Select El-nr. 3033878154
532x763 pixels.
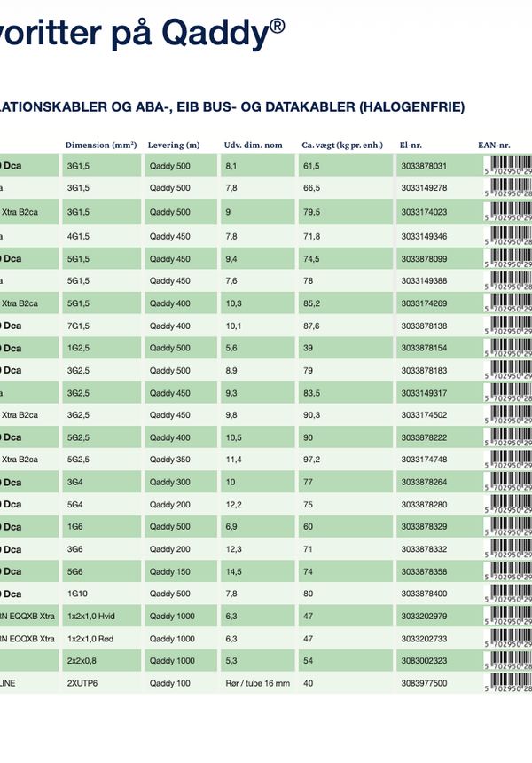424,348
